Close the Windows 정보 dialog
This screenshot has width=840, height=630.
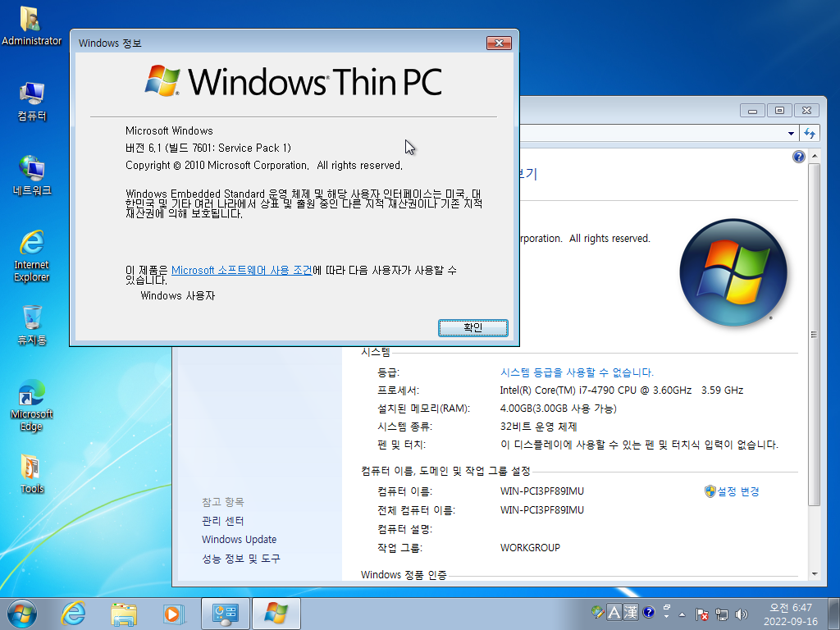pyautogui.click(x=499, y=43)
